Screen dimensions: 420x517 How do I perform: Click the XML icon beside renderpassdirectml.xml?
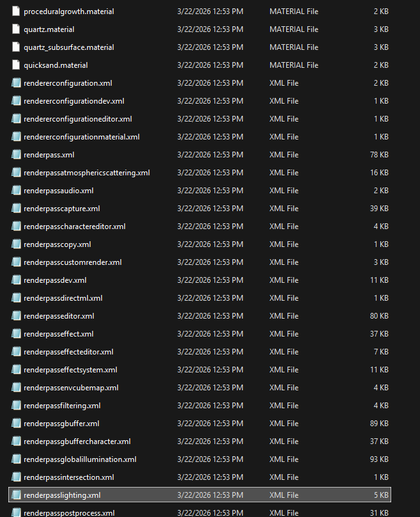point(16,298)
